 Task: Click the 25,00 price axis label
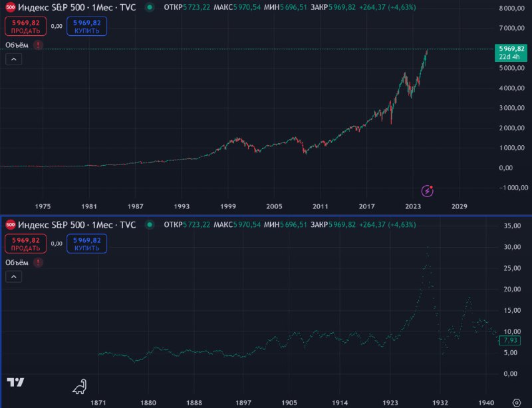pyautogui.click(x=512, y=268)
